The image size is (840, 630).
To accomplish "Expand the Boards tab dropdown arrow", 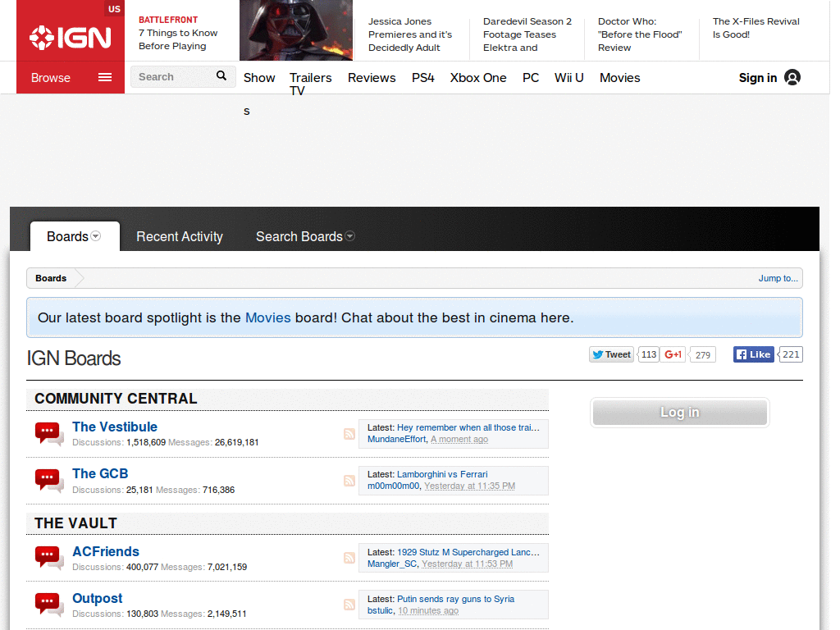I will [94, 236].
